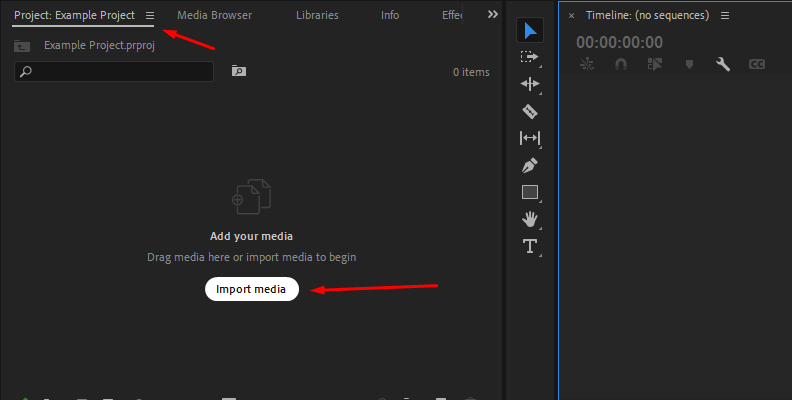
Task: Toggle nest insert/overwrite sequences button
Action: [x=587, y=64]
